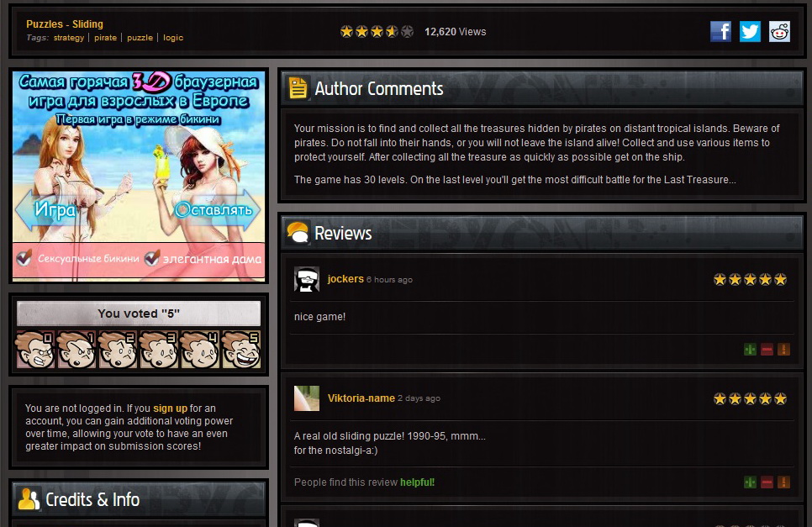Click the 12,620 Views counter

click(456, 32)
